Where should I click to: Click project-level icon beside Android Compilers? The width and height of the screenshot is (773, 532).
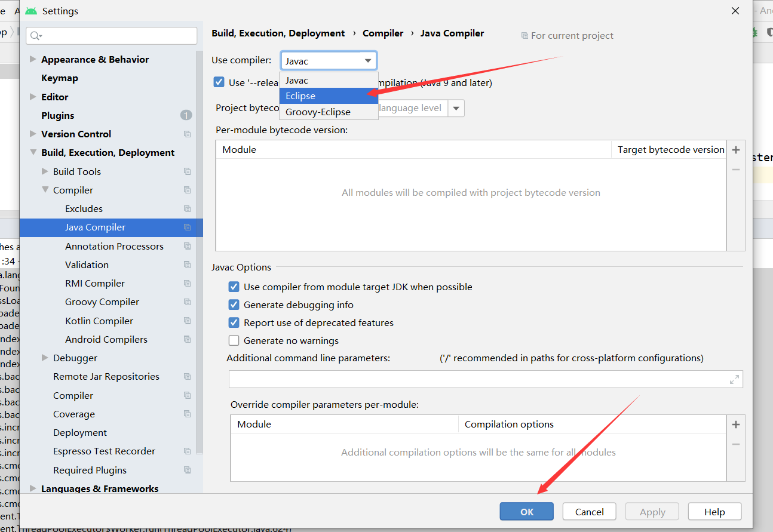click(187, 339)
